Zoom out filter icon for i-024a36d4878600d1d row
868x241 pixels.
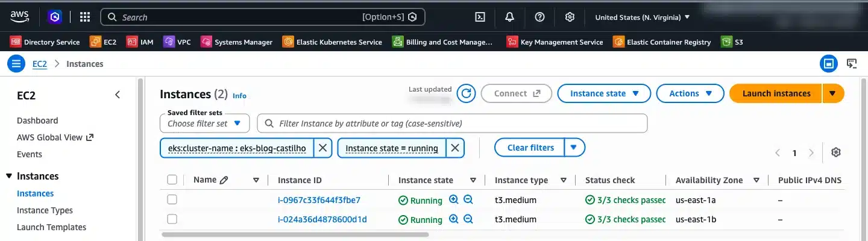468,219
